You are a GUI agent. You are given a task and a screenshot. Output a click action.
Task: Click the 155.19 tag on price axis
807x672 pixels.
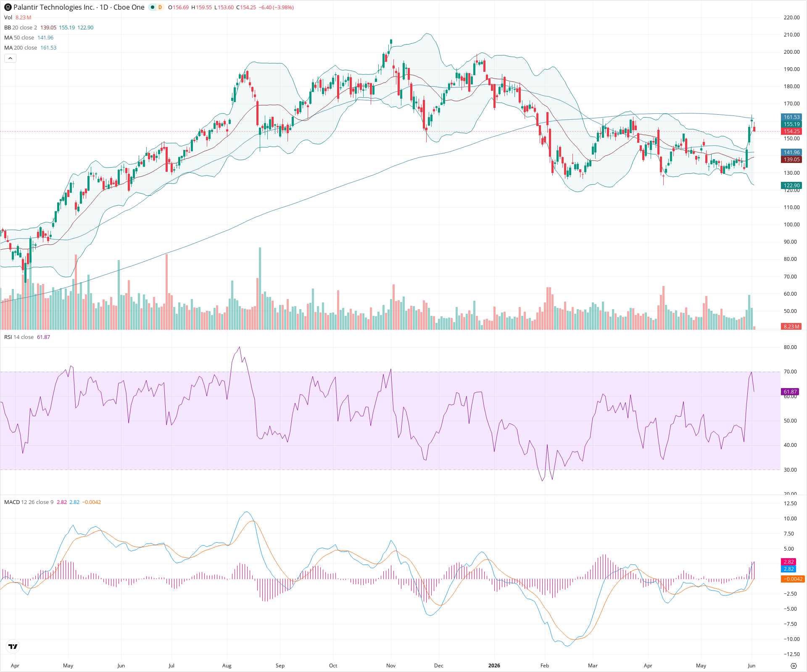pos(792,124)
